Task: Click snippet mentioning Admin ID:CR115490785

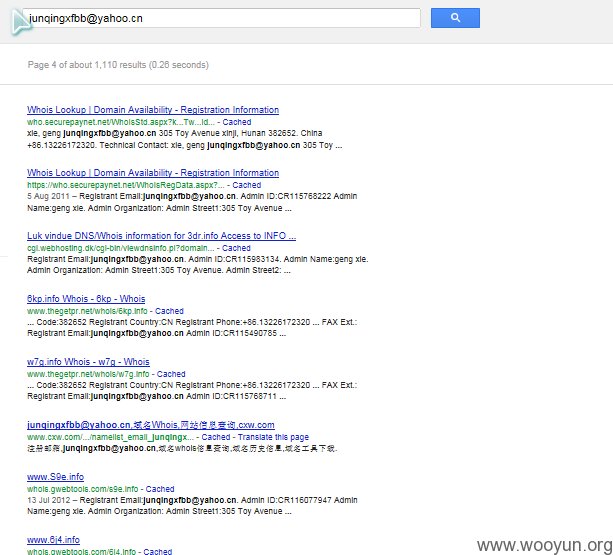Action: click(x=192, y=328)
